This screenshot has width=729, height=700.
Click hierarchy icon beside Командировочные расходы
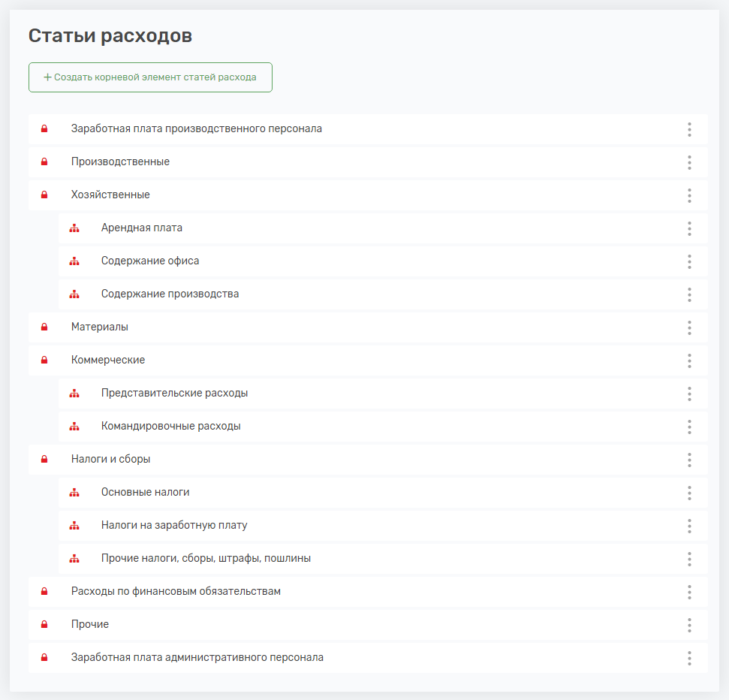74,427
